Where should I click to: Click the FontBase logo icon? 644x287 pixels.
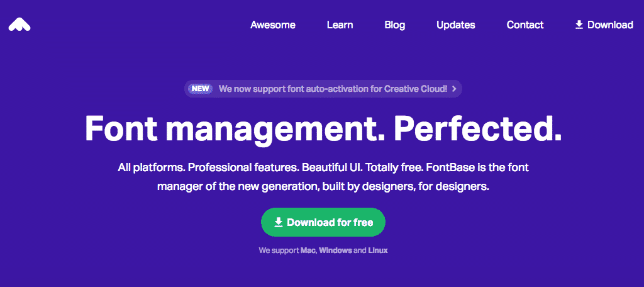click(x=19, y=25)
